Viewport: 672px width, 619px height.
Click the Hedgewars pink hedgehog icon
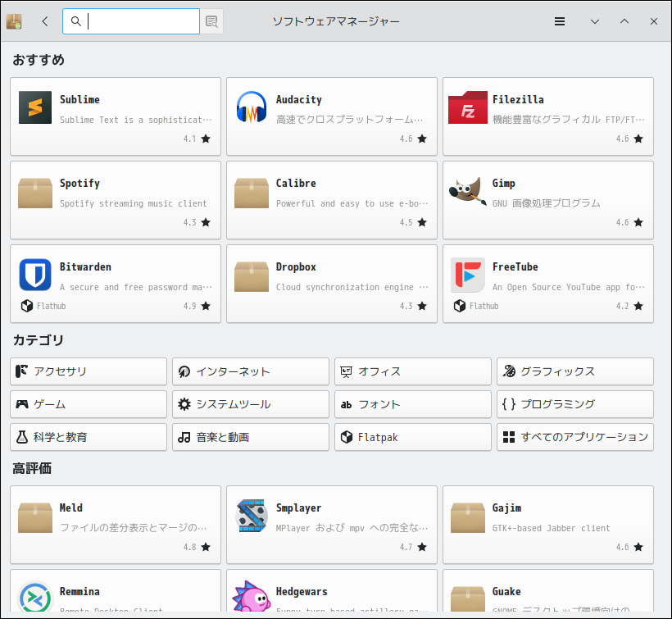pyautogui.click(x=252, y=596)
